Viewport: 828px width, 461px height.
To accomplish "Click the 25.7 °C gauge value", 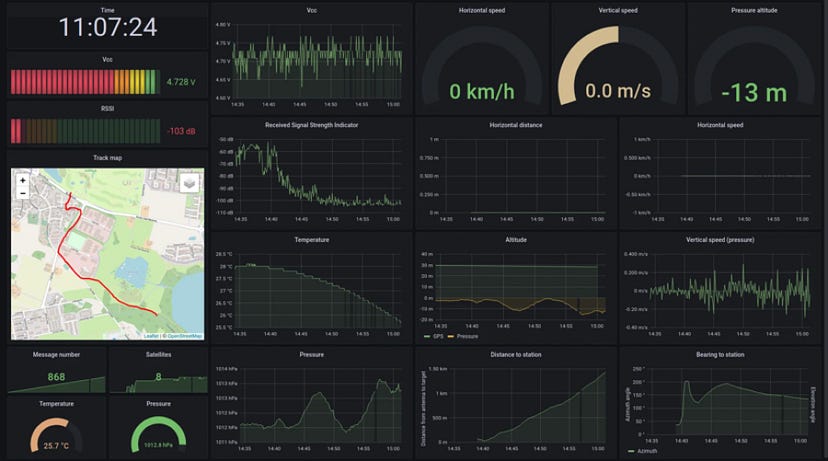I will tap(56, 446).
